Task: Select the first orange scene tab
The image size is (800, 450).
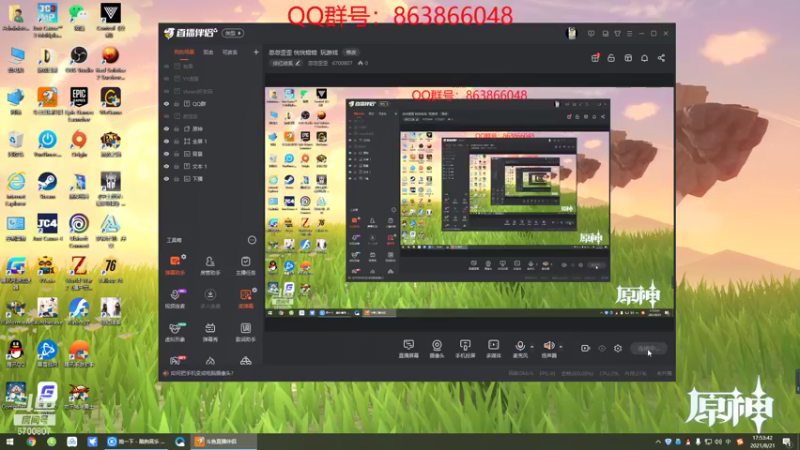Action: click(x=184, y=52)
